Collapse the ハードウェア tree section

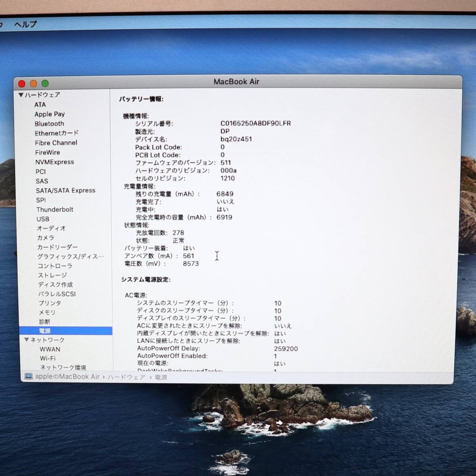[21, 95]
